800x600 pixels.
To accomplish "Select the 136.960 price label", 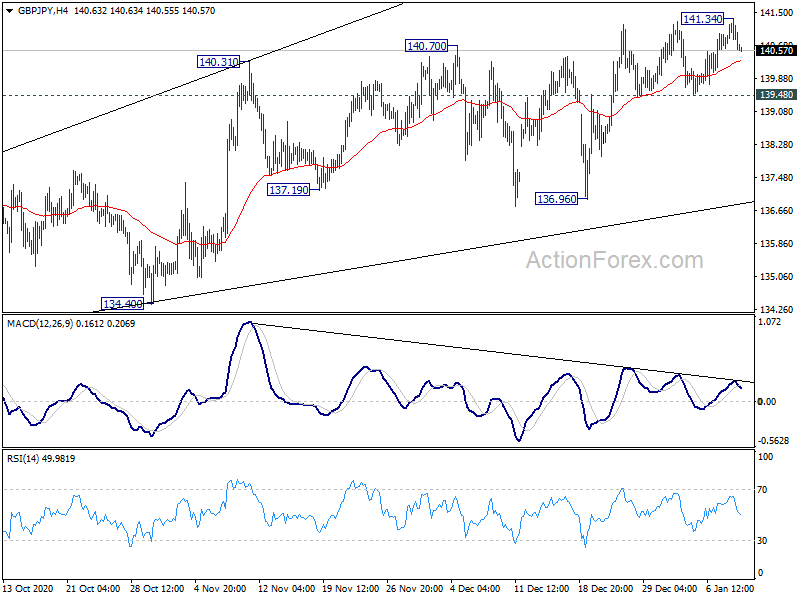I will coord(556,199).
